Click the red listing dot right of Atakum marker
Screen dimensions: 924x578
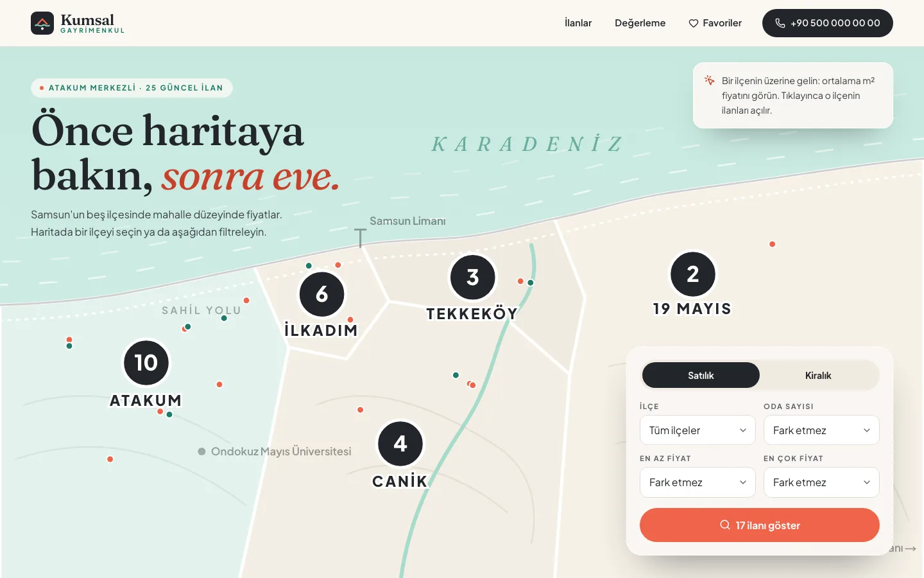click(219, 385)
